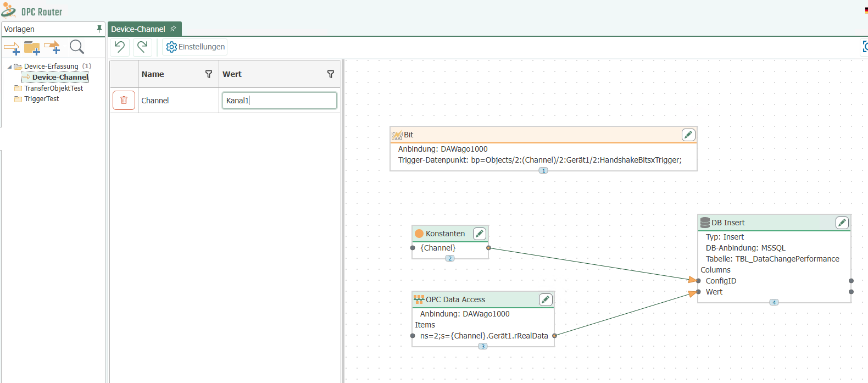Click the redo arrow button

(142, 47)
